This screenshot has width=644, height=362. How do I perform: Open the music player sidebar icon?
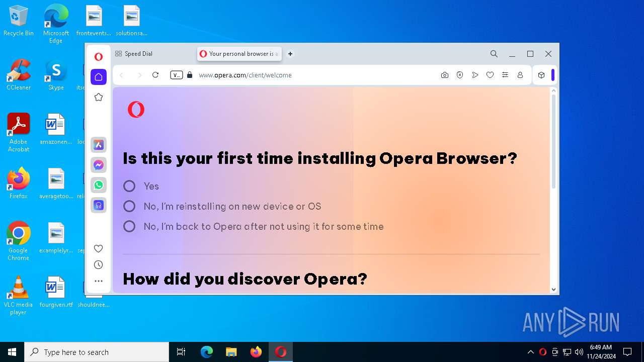pos(99,205)
